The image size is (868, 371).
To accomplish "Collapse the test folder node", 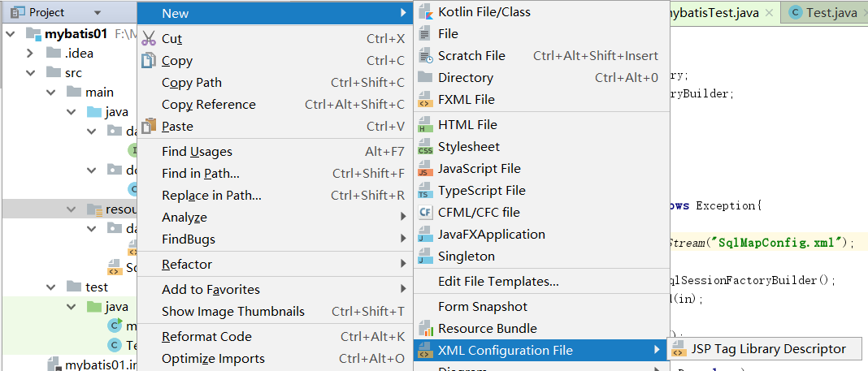I will pyautogui.click(x=50, y=287).
